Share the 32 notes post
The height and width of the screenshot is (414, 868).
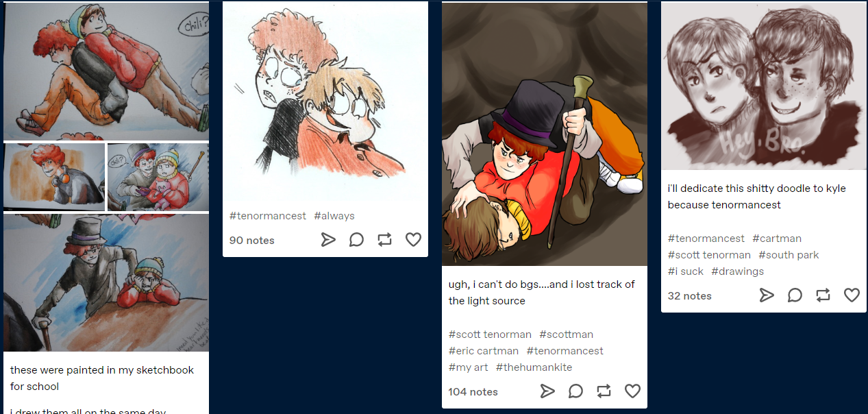[767, 295]
